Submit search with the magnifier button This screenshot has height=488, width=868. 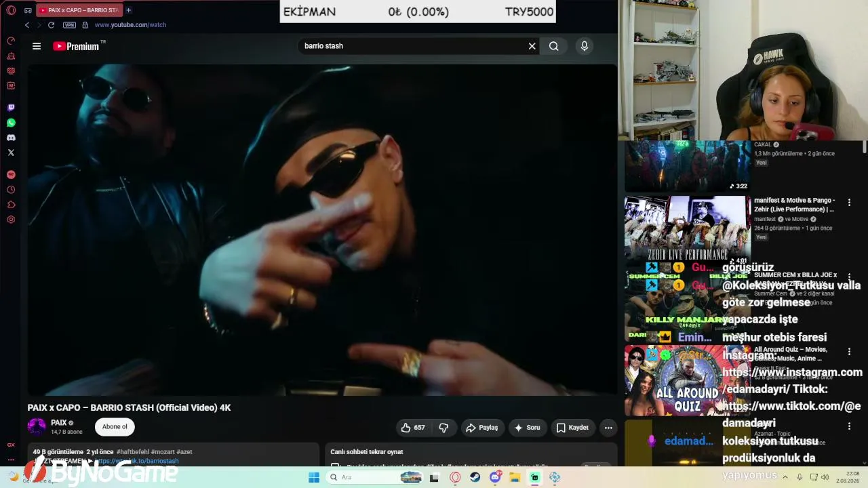tap(554, 46)
